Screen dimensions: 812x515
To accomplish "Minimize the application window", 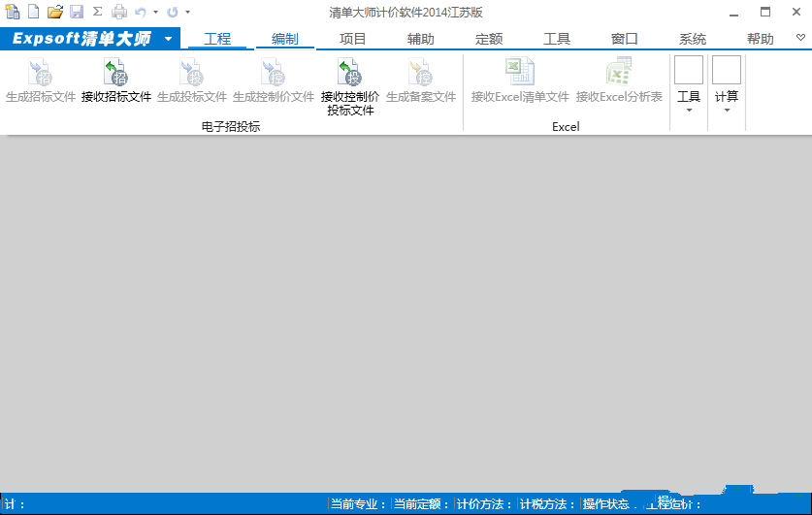I will pos(733,13).
